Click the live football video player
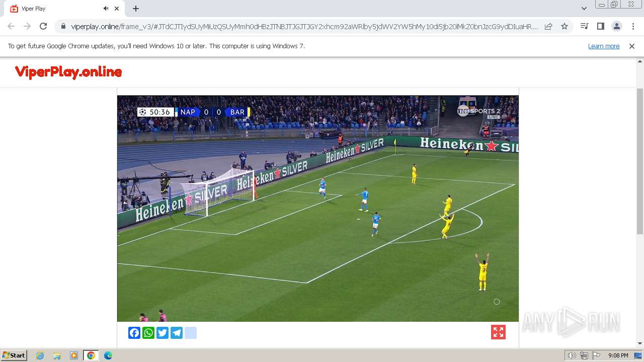 pyautogui.click(x=318, y=209)
